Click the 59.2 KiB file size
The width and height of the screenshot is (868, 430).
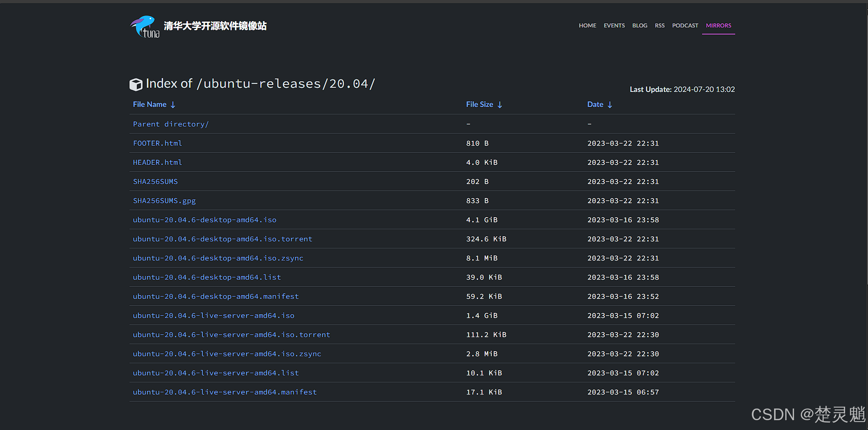tap(484, 296)
